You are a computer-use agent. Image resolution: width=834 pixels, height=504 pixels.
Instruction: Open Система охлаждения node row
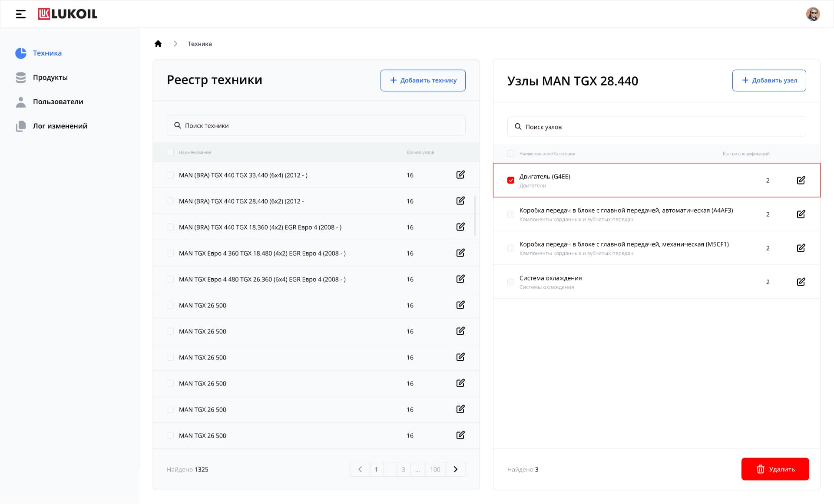coord(657,282)
